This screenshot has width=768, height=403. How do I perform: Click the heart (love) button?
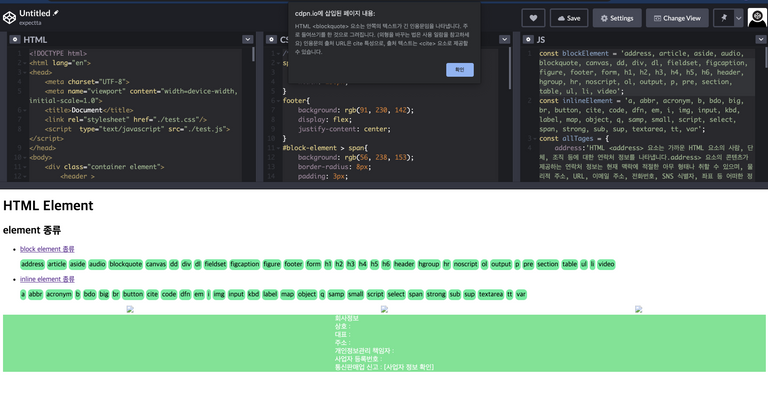click(x=533, y=18)
